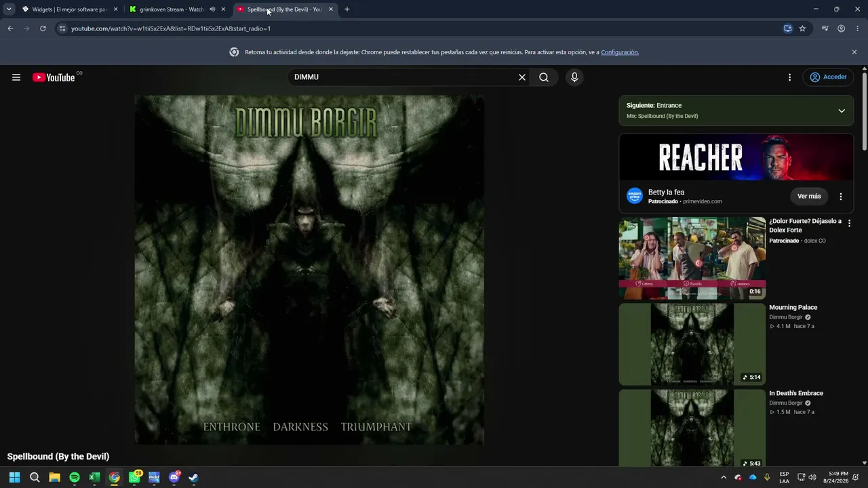The image size is (868, 488).
Task: Open YouTube settings three-dot menu
Action: pos(789,77)
